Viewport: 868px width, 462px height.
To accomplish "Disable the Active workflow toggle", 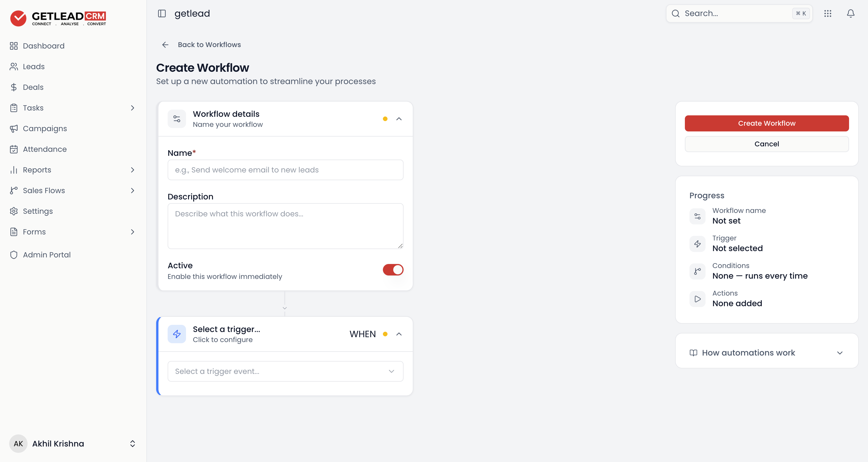I will coord(393,269).
